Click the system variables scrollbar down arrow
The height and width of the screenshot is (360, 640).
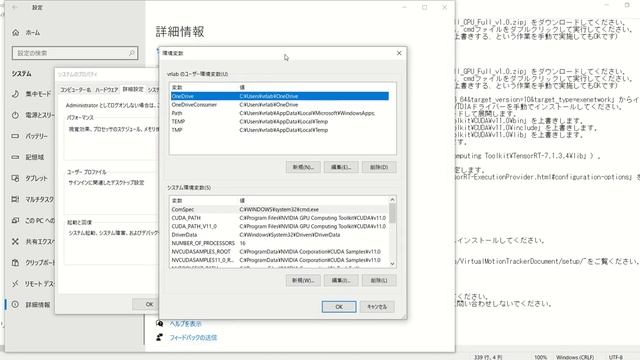click(392, 264)
